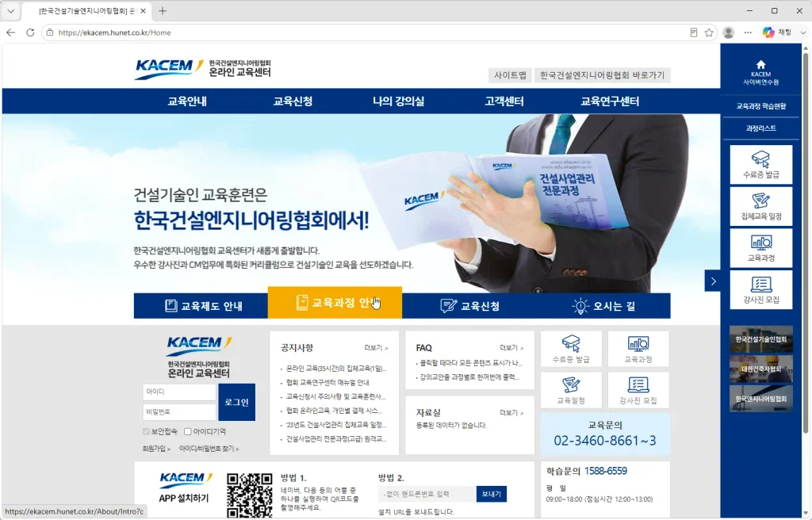Open browser settings three-dot menu
812x520 pixels.
748,32
